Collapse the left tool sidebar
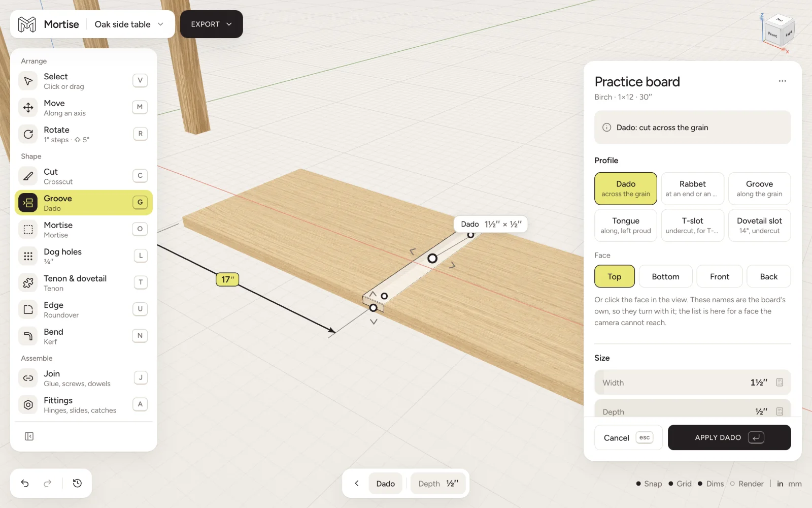Viewport: 812px width, 508px height. 29,436
